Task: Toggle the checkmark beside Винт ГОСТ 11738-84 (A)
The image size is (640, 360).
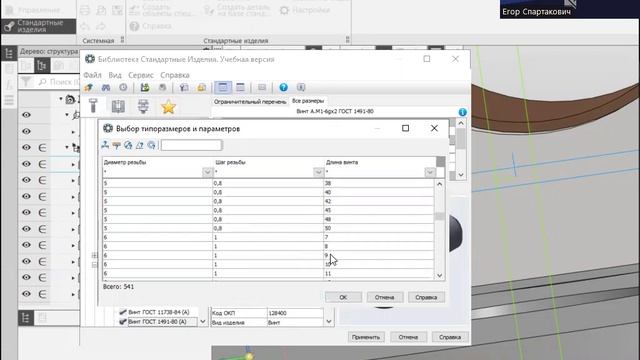Action: (x=122, y=312)
